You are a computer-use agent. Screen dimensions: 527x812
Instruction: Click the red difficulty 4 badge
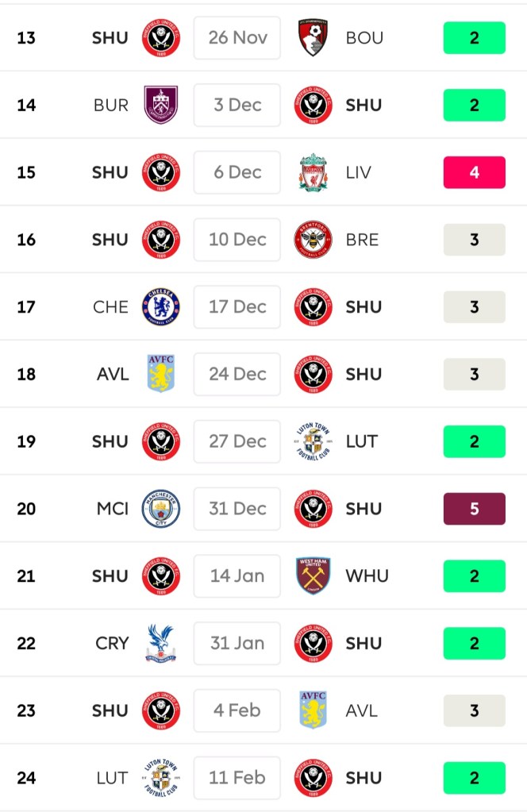[474, 172]
